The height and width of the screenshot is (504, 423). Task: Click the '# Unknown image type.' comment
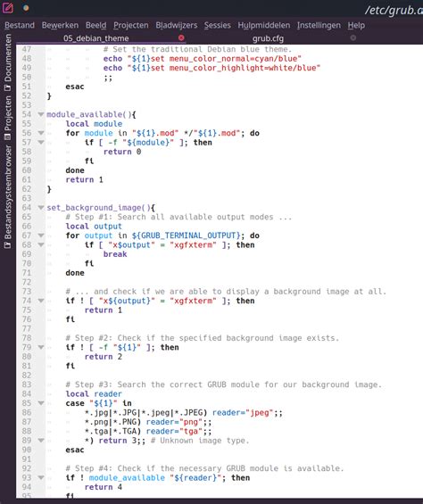click(x=200, y=441)
